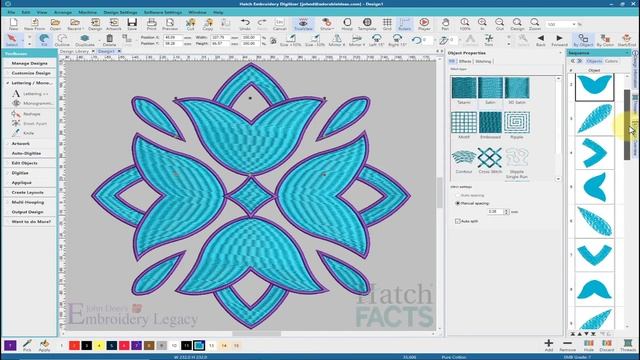This screenshot has width=640, height=360.
Task: Undo the last action
Action: 245,24
